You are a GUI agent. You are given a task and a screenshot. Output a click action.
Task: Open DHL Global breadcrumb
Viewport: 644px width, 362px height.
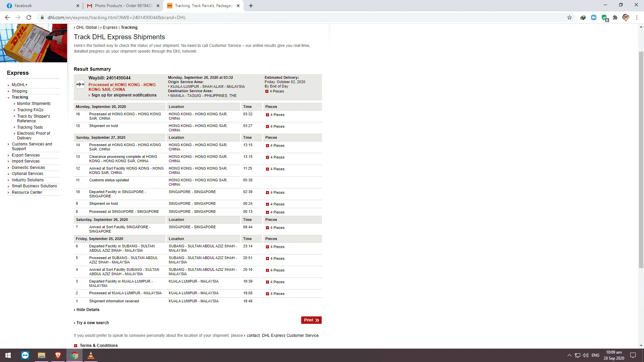coord(87,27)
